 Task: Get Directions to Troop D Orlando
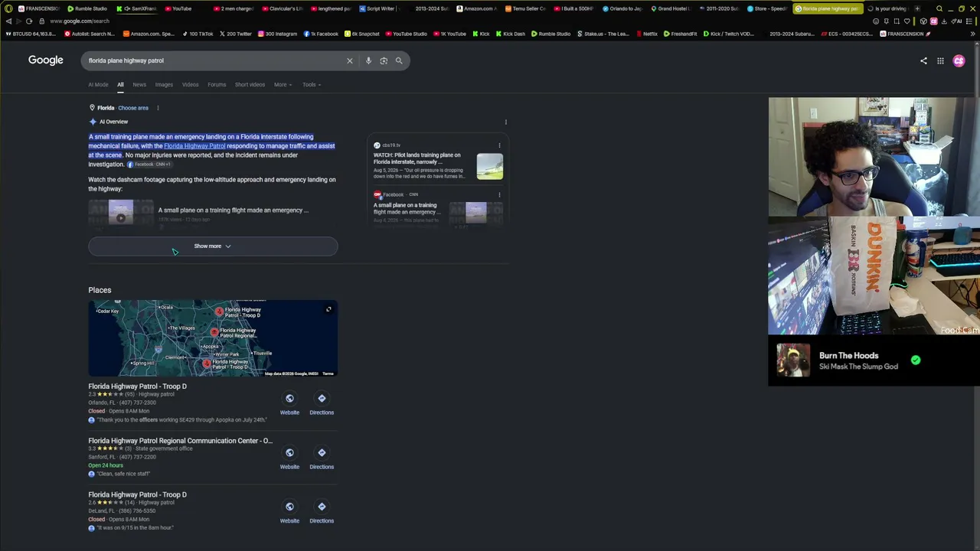coord(322,403)
